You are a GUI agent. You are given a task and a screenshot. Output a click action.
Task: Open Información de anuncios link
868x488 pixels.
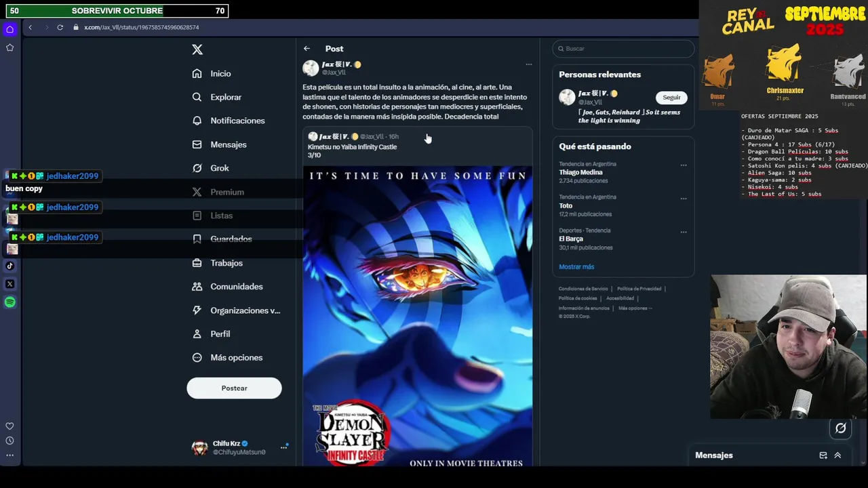pos(584,308)
